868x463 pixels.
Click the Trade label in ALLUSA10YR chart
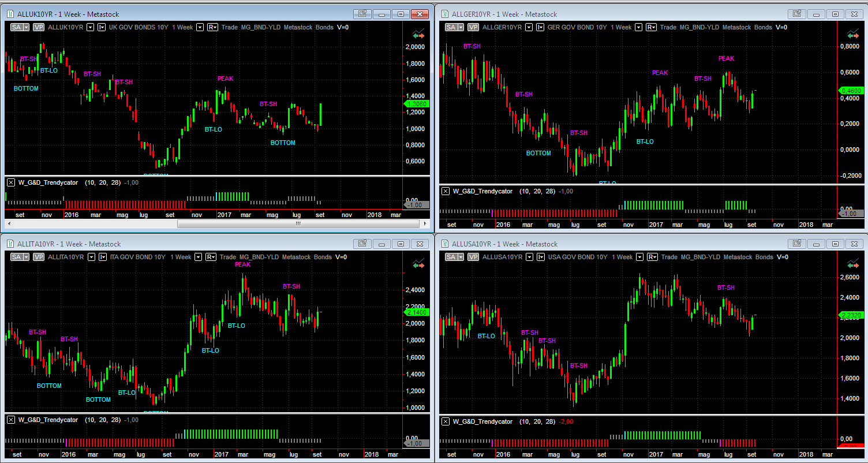(x=670, y=257)
